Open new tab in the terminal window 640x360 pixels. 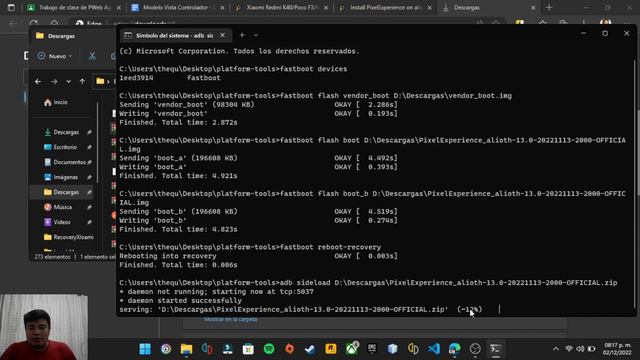[242, 36]
